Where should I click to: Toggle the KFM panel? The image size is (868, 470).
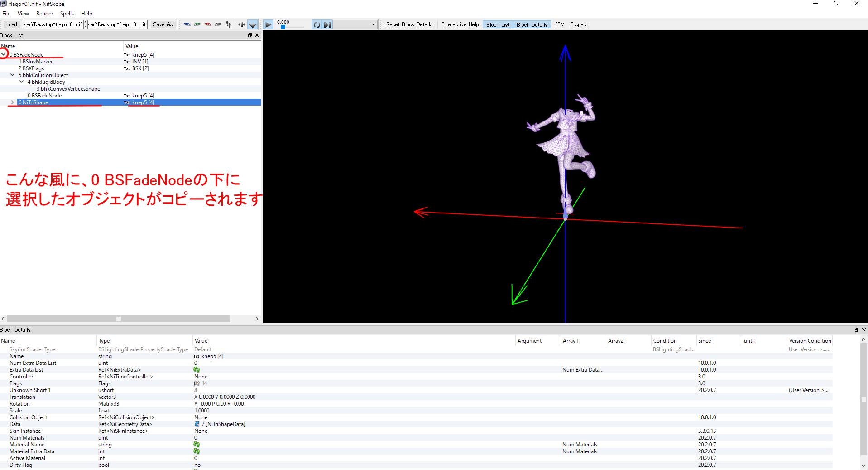click(559, 24)
